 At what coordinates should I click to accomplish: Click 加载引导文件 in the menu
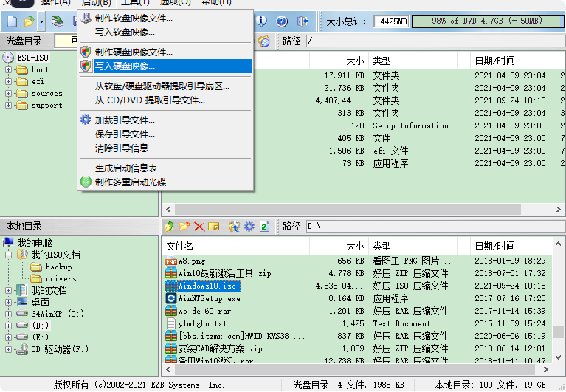point(125,120)
